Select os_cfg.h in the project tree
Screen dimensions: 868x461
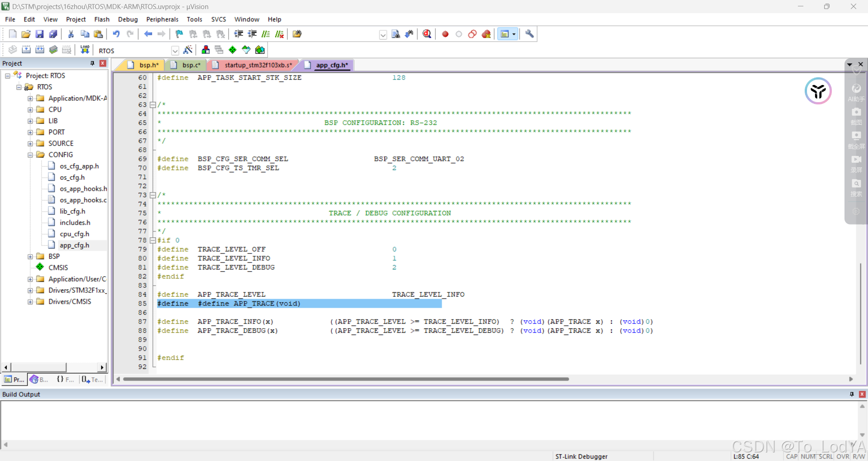[72, 178]
